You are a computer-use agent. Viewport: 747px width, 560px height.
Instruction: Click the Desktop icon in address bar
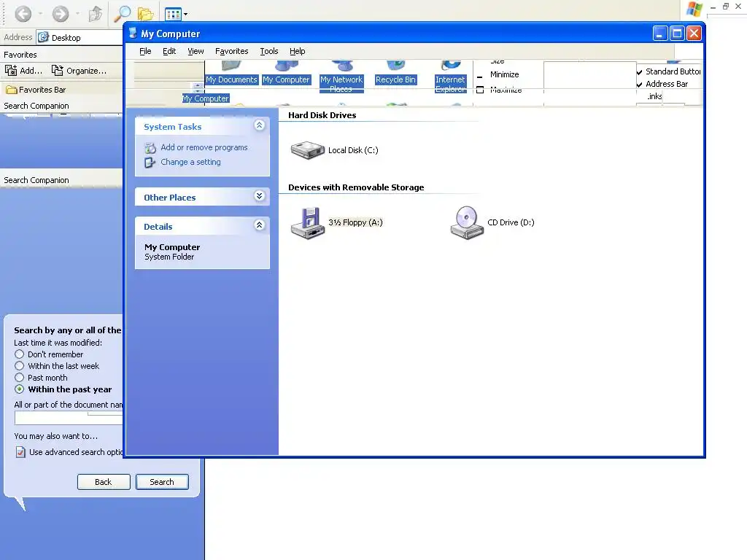pyautogui.click(x=43, y=37)
